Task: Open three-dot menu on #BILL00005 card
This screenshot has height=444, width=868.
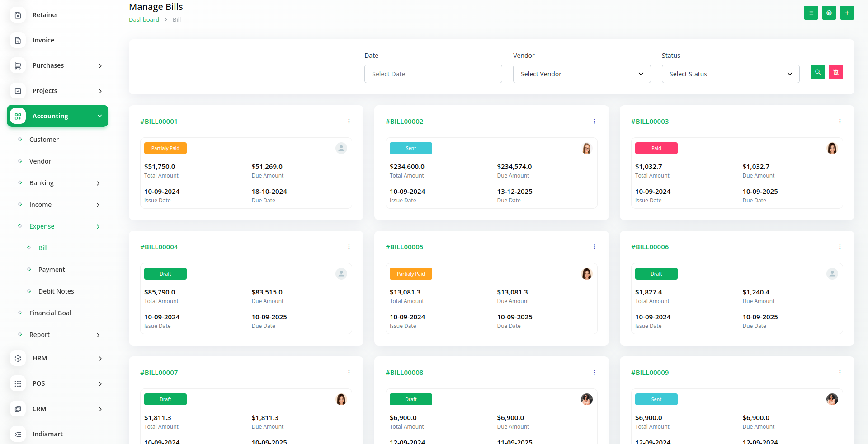Action: click(594, 247)
